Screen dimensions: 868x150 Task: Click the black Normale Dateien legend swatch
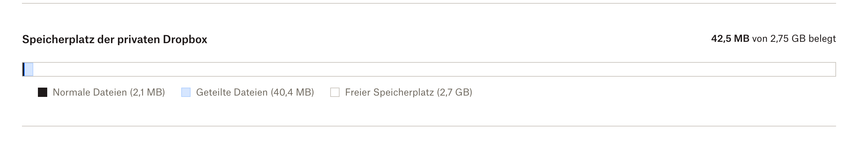pos(43,92)
